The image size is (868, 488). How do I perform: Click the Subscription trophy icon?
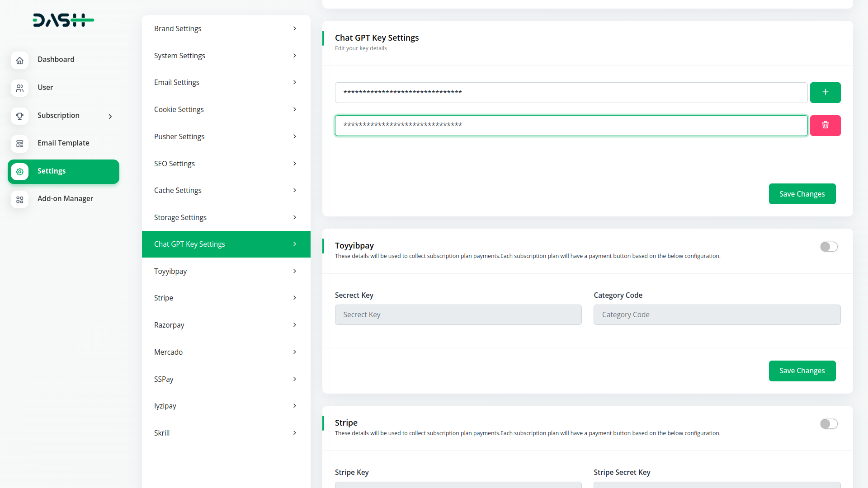click(19, 116)
